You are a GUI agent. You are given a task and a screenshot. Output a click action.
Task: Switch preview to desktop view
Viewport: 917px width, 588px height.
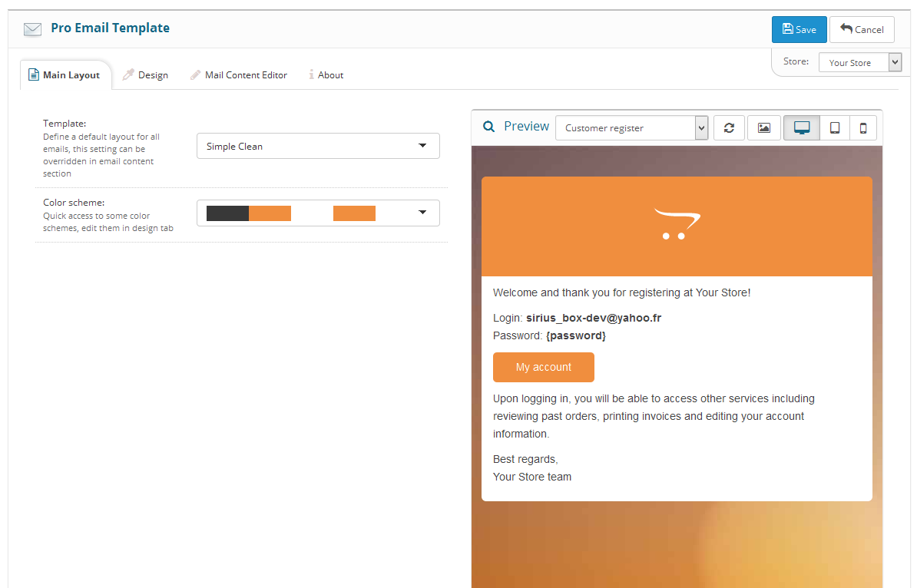tap(802, 128)
